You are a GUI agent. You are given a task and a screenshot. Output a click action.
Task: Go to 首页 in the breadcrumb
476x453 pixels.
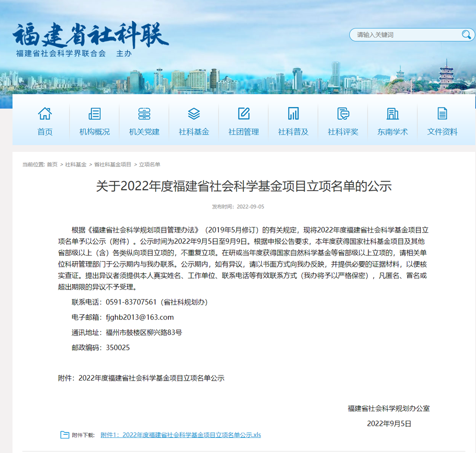52,165
